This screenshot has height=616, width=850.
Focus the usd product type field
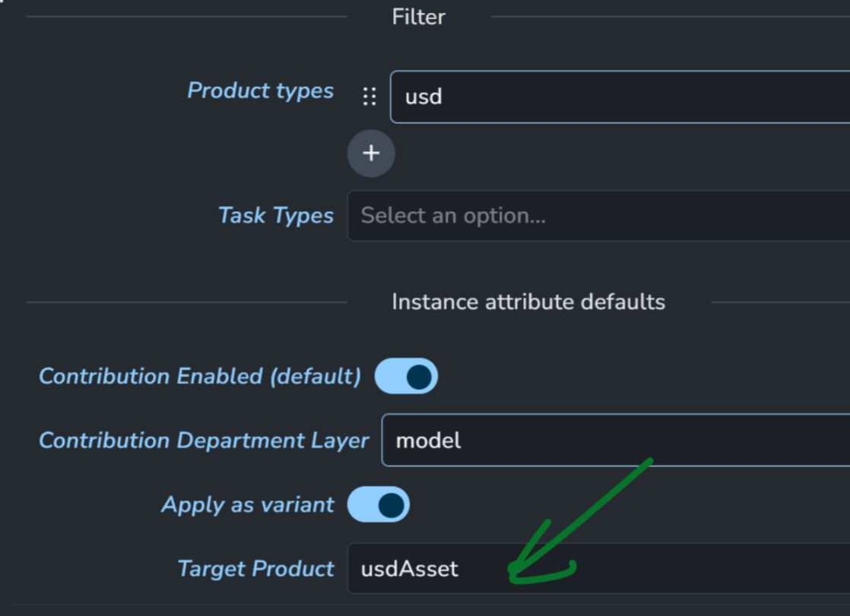click(620, 97)
